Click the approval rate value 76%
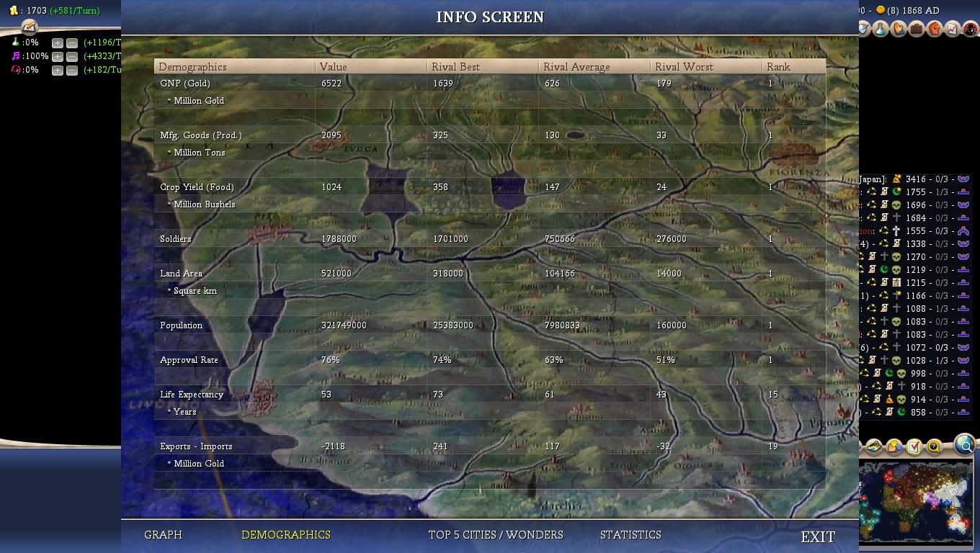 click(330, 360)
